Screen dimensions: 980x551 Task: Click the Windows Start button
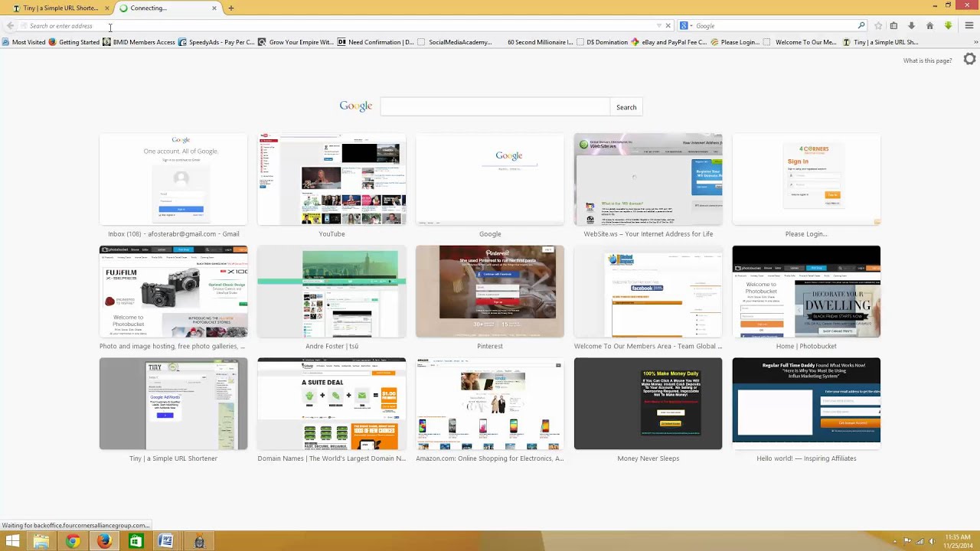click(x=12, y=541)
